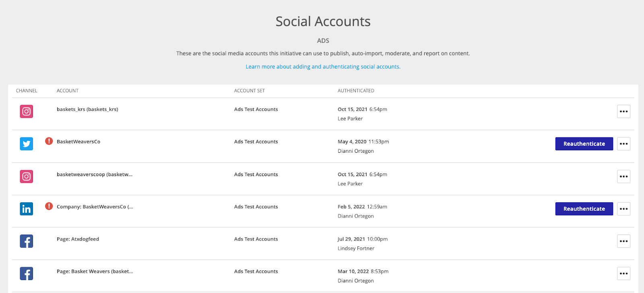This screenshot has width=644, height=293.
Task: Select the Ads Test Accounts label on the first row
Action: (x=256, y=109)
